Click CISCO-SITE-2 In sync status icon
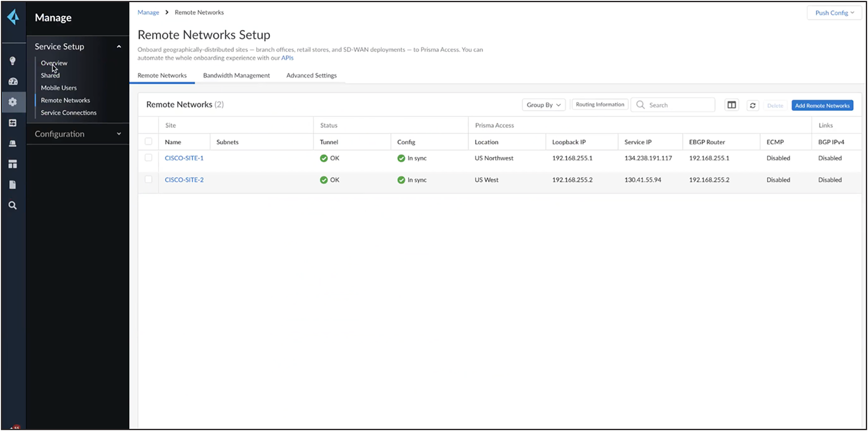868x431 pixels. coord(401,180)
